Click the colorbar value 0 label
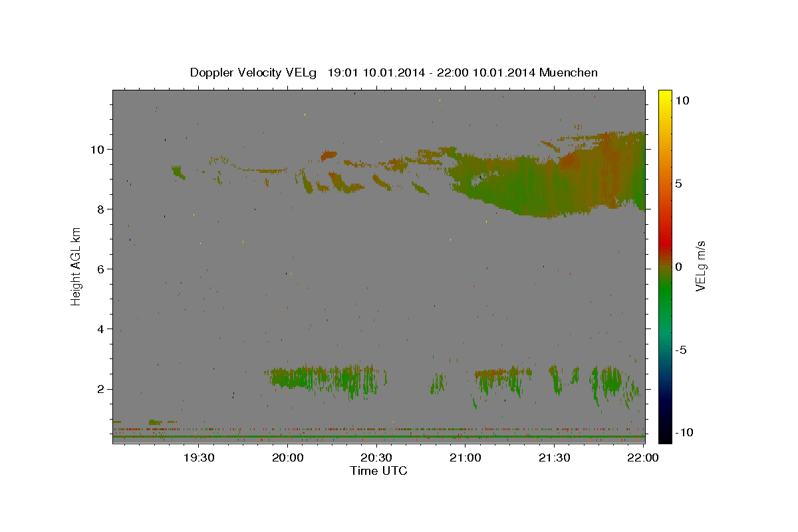This screenshot has width=798, height=532. pos(678,266)
